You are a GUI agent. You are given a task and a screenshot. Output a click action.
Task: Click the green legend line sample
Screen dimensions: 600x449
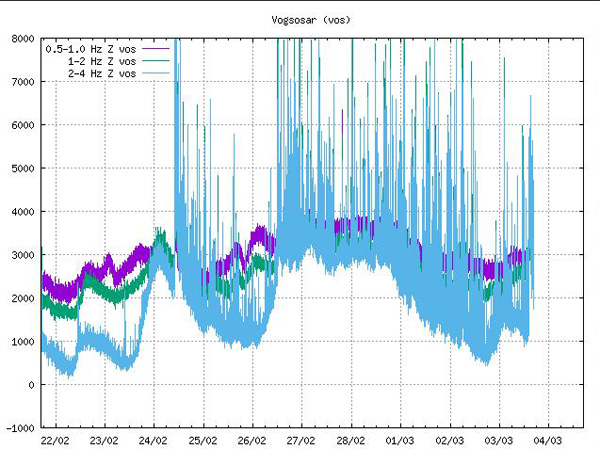157,61
